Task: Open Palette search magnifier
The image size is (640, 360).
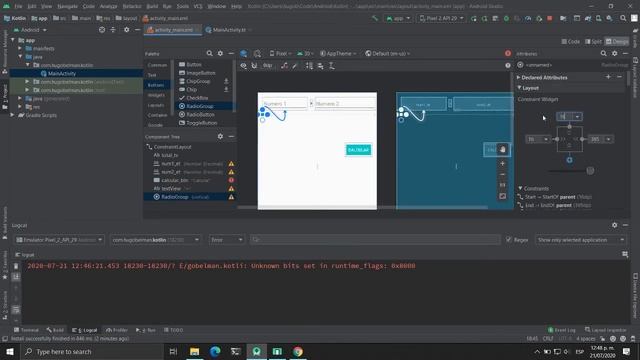Action: [x=209, y=53]
